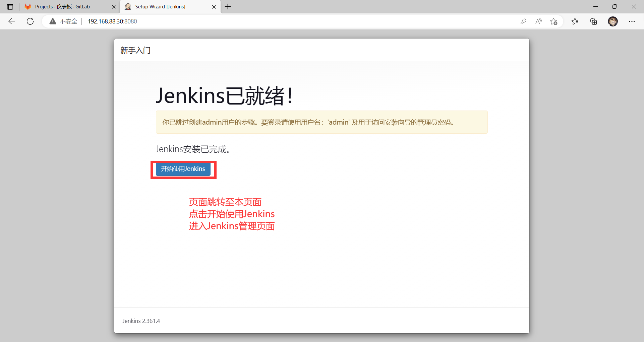The image size is (644, 342).
Task: Open the tab actions menu icon
Action: (x=10, y=7)
